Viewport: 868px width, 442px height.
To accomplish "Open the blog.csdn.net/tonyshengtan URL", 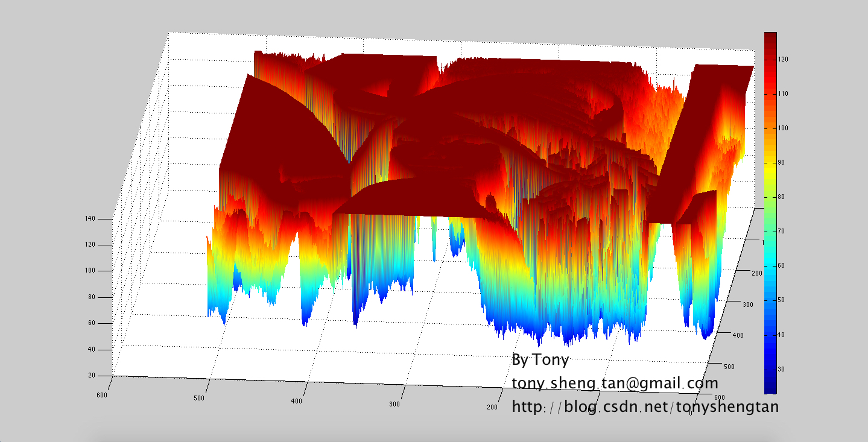I will (645, 406).
